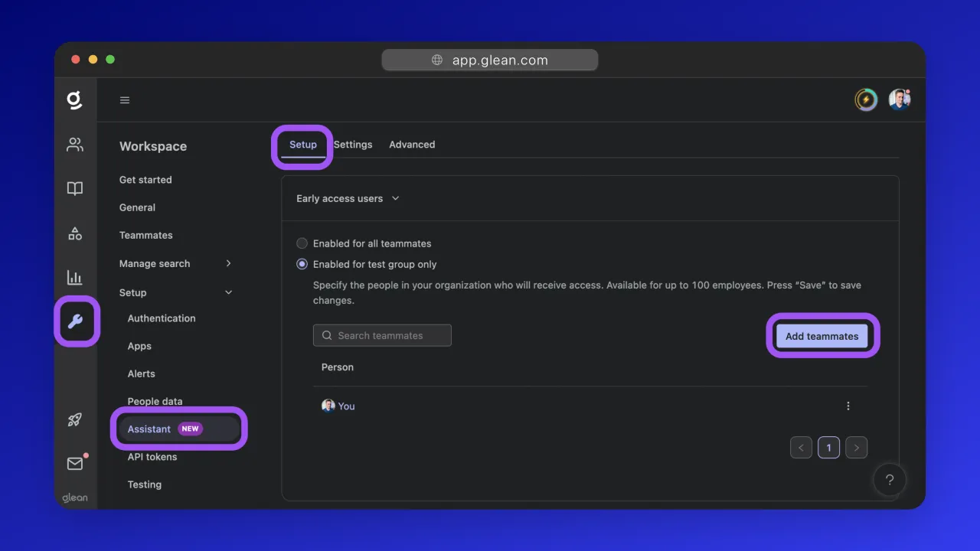Click the Person column header

point(338,367)
